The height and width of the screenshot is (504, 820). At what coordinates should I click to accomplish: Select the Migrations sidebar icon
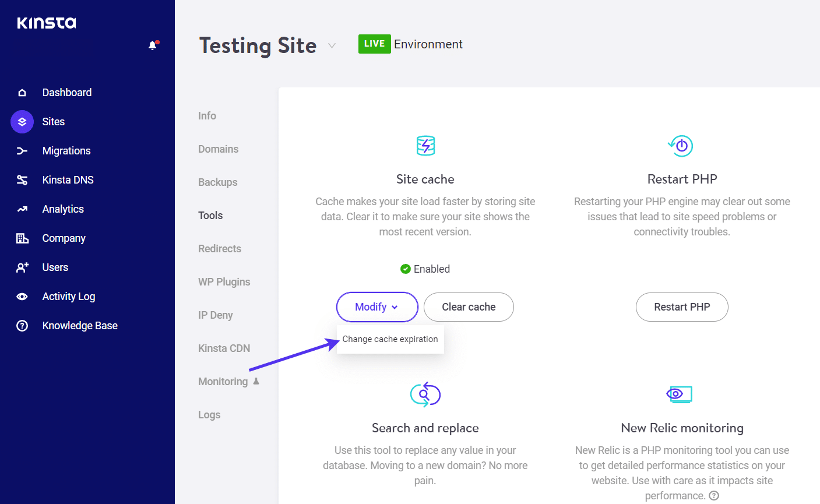click(22, 150)
